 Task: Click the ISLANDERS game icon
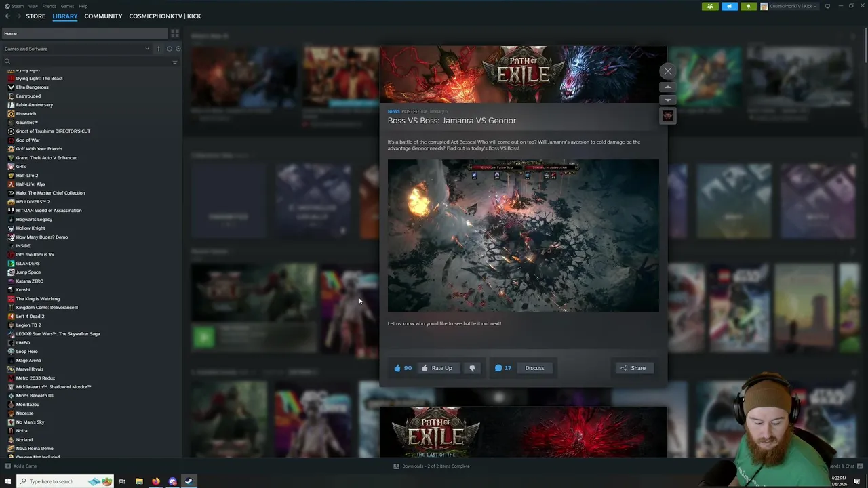[11, 264]
